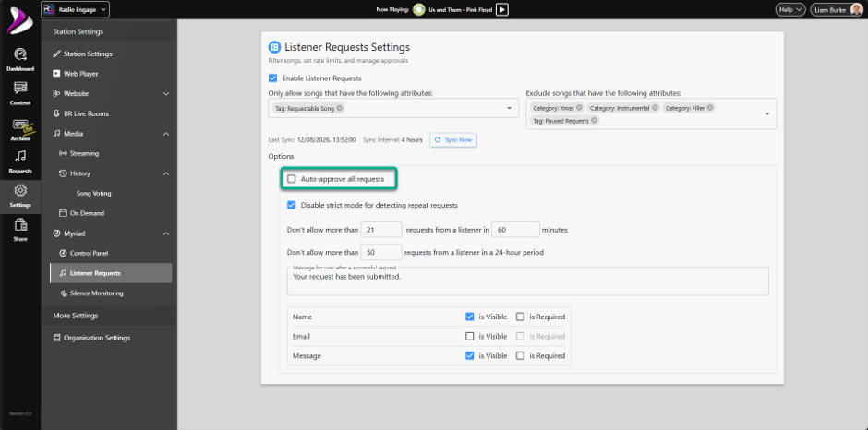Image resolution: width=868 pixels, height=430 pixels.
Task: Play the Now Playing stream
Action: [501, 9]
